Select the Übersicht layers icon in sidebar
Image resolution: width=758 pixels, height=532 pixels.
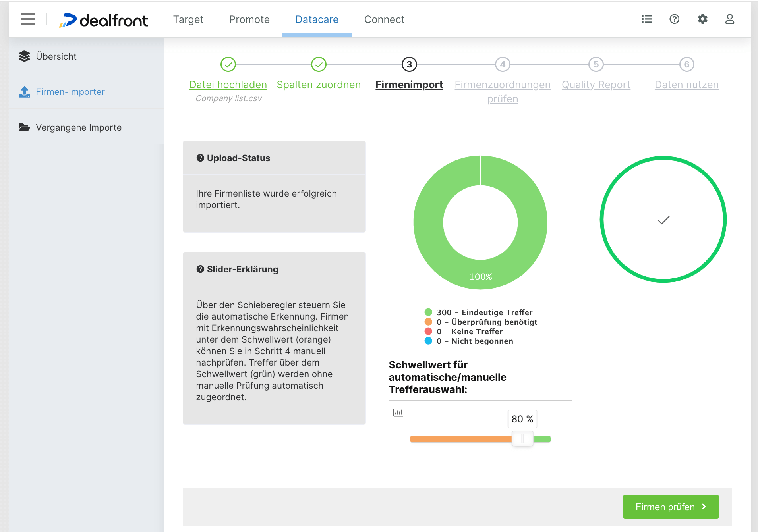pos(24,56)
